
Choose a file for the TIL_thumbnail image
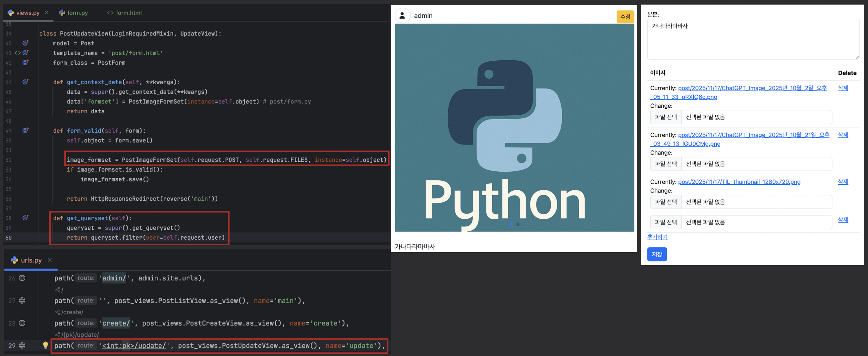[x=666, y=202]
